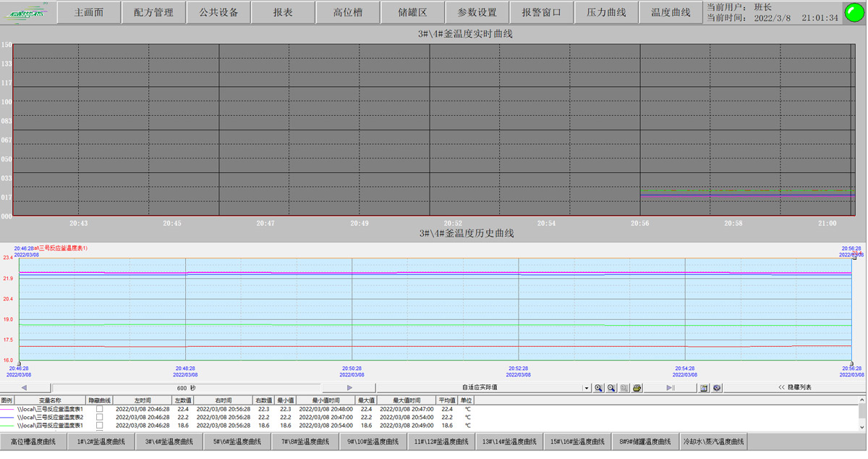Collapse variable list via 隐藏列表 button
This screenshot has width=868, height=459.
click(x=794, y=388)
